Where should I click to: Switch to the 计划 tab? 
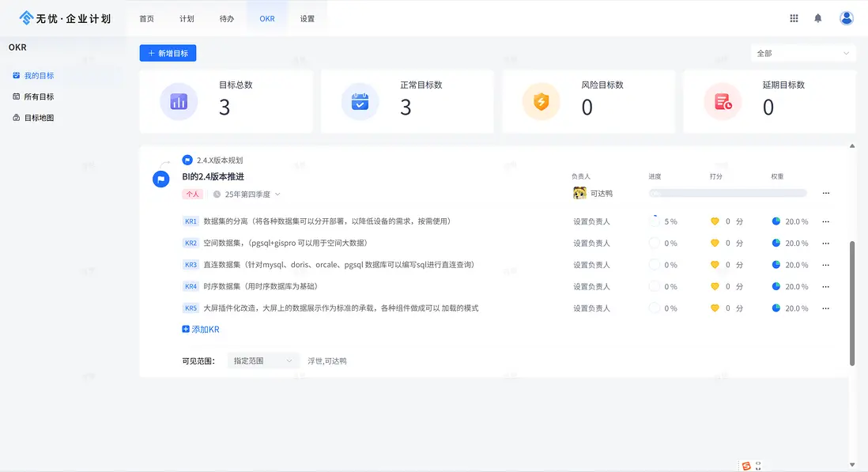click(x=187, y=18)
